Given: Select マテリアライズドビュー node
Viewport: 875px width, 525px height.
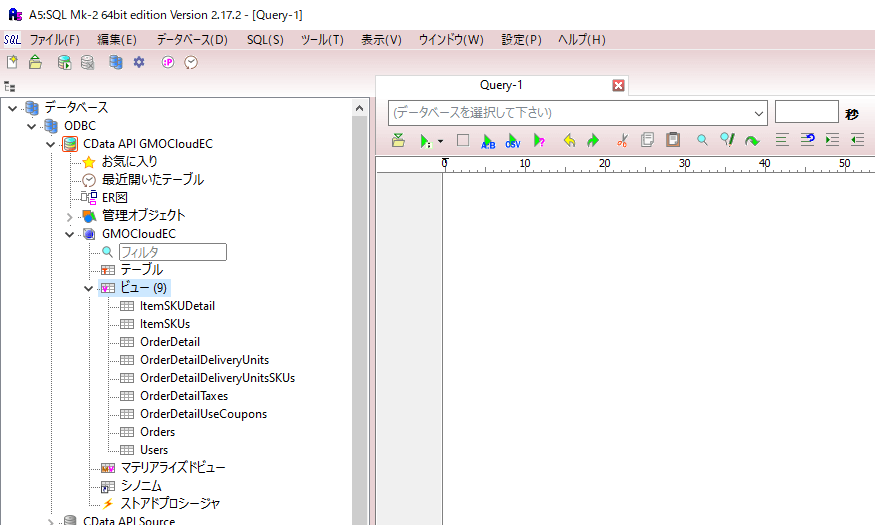Looking at the screenshot, I should (x=173, y=468).
